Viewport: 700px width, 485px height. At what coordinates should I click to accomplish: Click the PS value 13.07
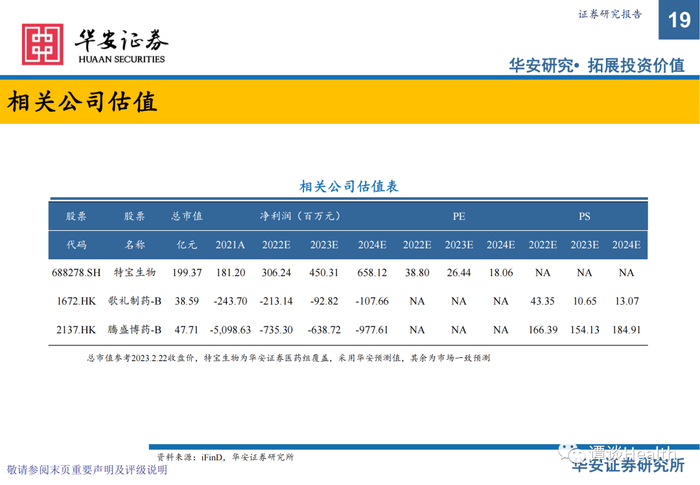pos(626,301)
